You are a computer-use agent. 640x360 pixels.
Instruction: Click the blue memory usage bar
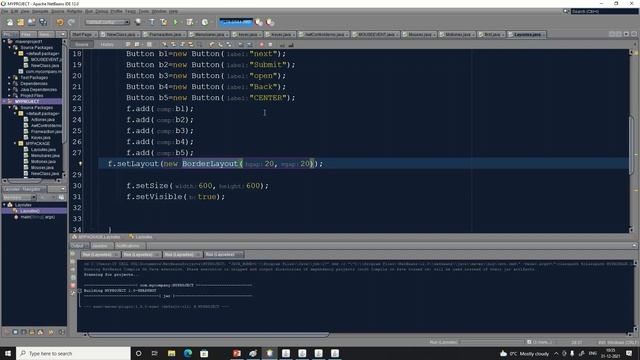[x=236, y=22]
